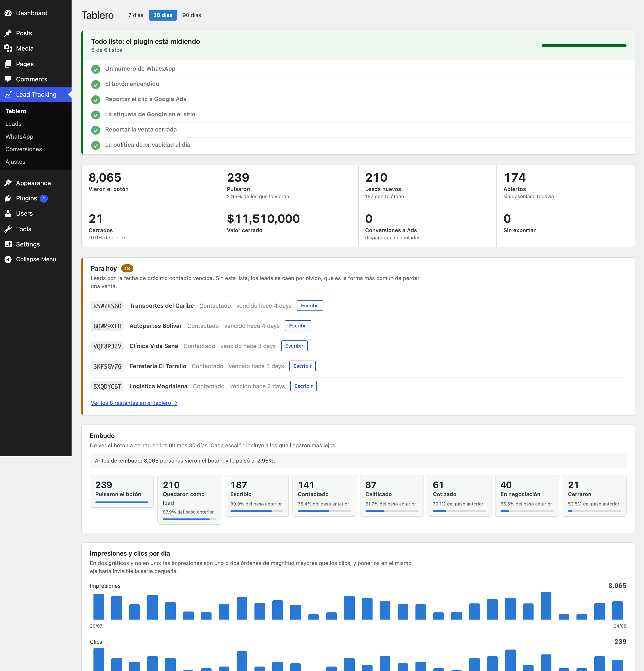The width and height of the screenshot is (644, 671).
Task: Click the Posts pushpin icon
Action: 8,33
